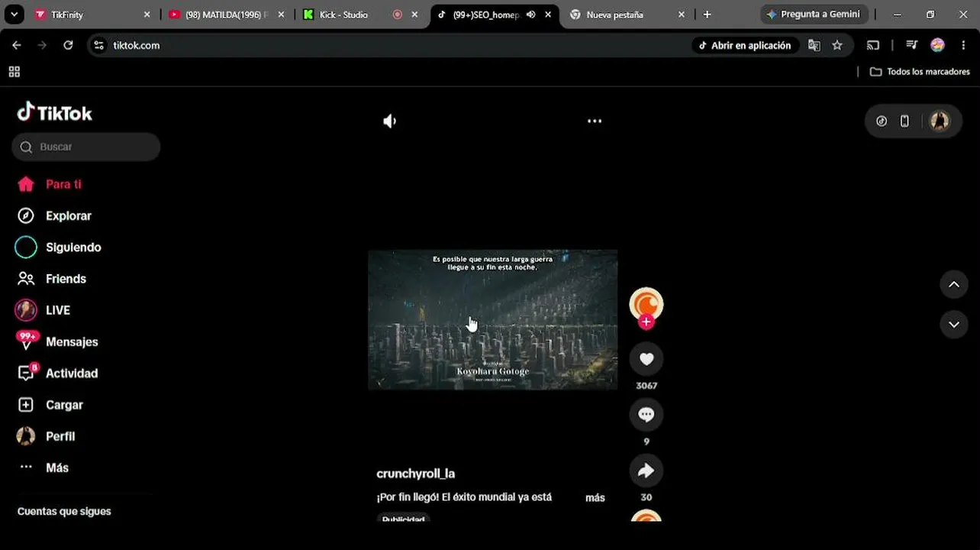This screenshot has height=550, width=980.
Task: Open the Crunchyroll creator avatar
Action: click(x=646, y=304)
